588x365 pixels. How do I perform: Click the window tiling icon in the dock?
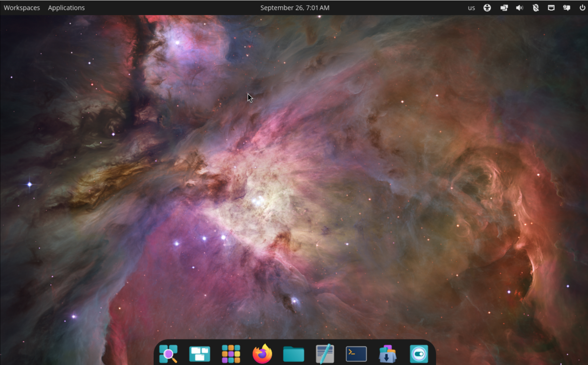(200, 354)
